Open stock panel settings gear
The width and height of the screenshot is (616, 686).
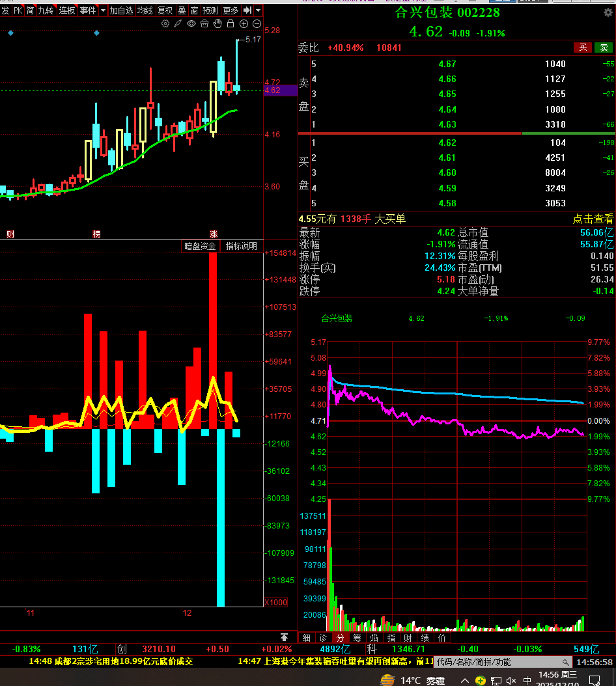(x=608, y=12)
